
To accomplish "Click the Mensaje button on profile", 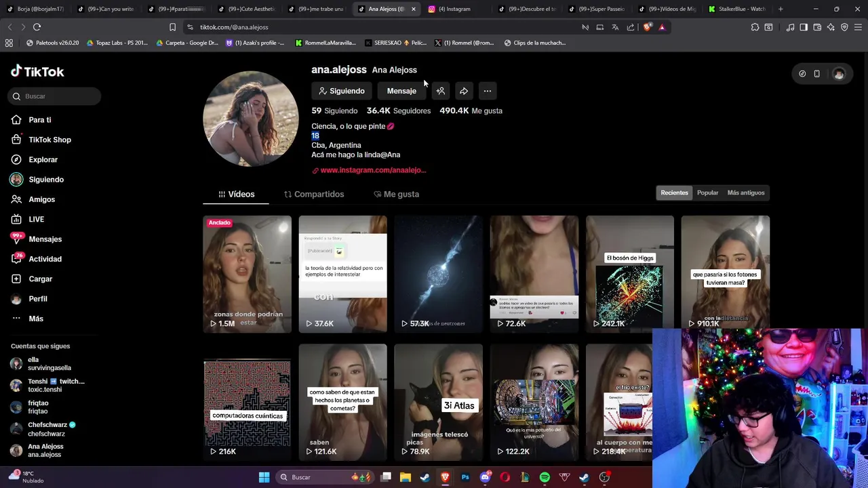I will (x=401, y=91).
